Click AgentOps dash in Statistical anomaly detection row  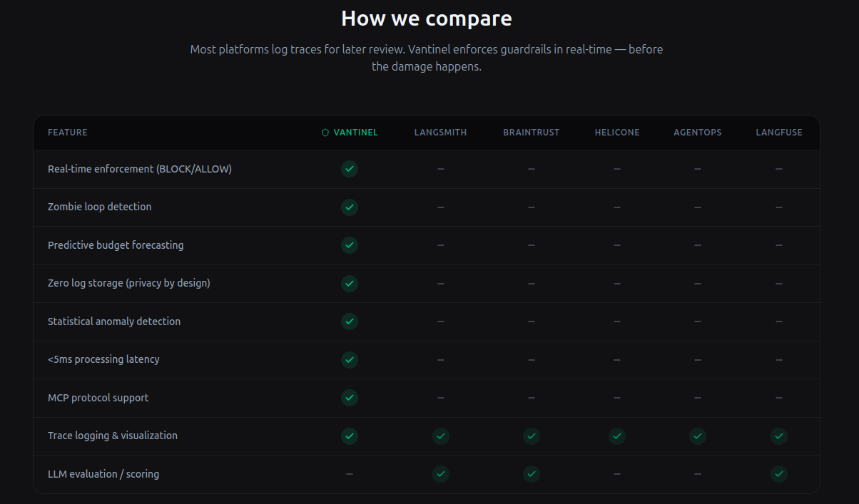(698, 322)
